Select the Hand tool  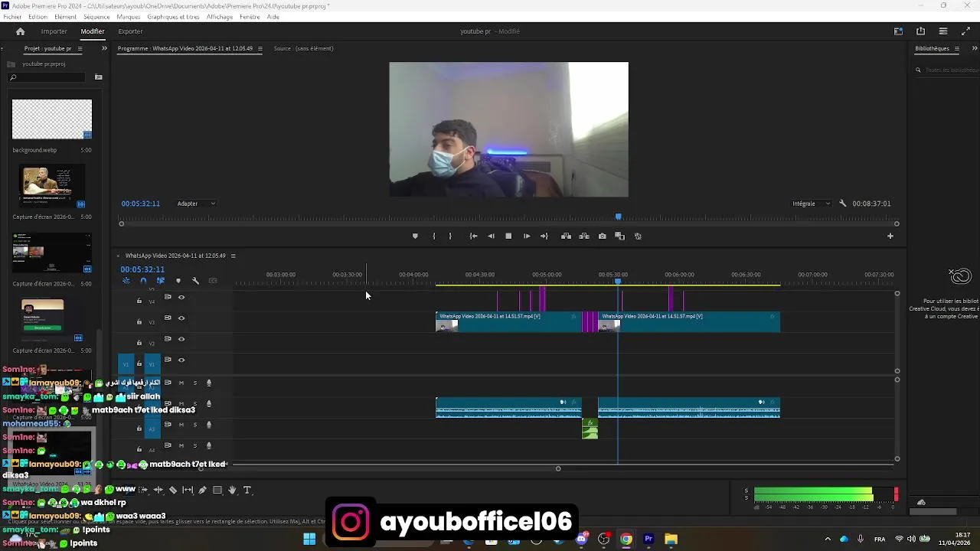click(232, 490)
